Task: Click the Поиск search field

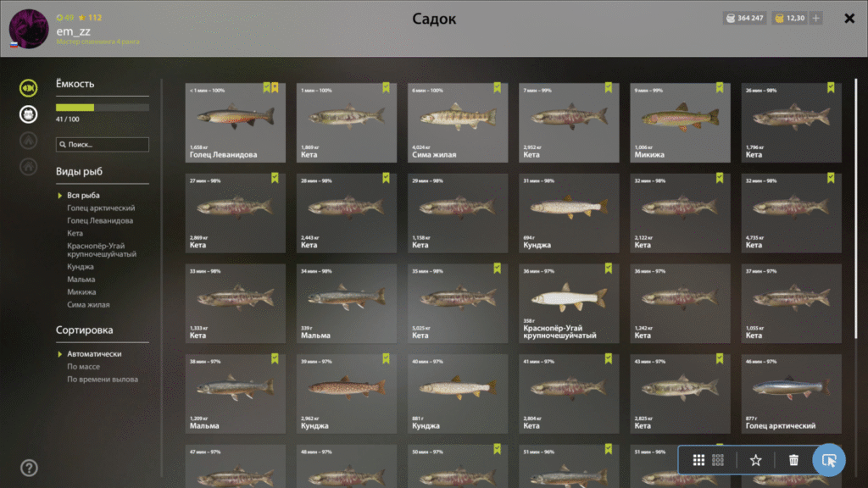Action: (x=103, y=144)
